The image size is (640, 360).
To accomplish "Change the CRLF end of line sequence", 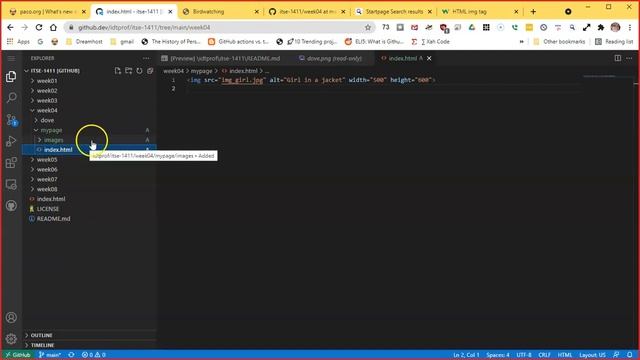I will point(544,355).
